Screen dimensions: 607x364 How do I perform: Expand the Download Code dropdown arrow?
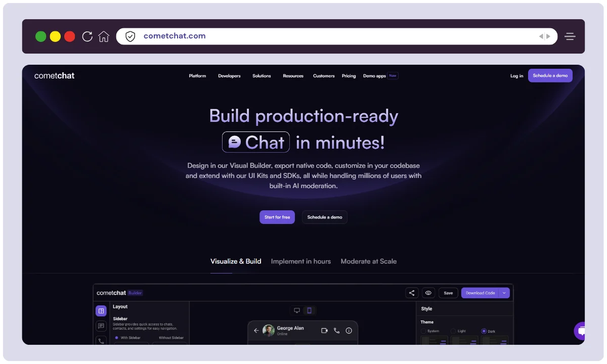pyautogui.click(x=504, y=293)
